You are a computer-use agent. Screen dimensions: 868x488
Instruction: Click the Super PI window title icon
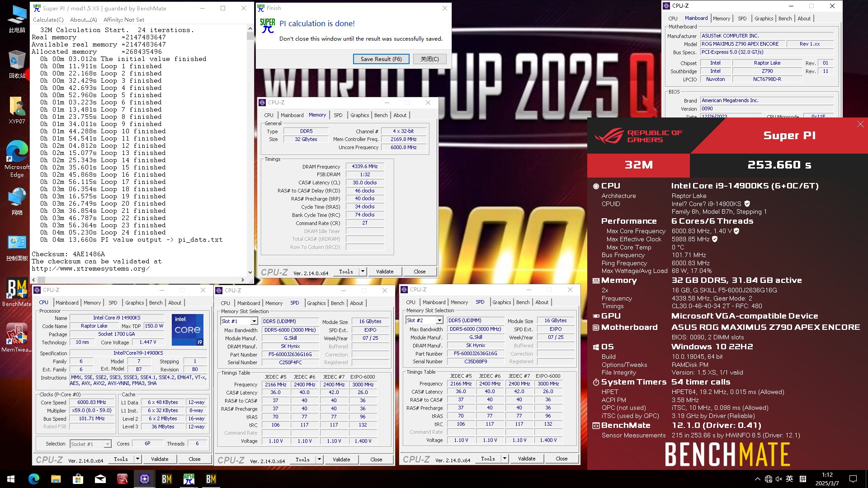37,8
